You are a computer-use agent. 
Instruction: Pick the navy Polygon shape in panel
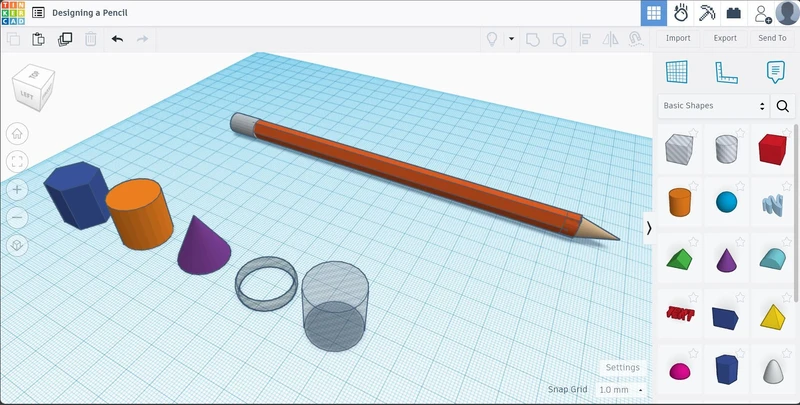727,369
